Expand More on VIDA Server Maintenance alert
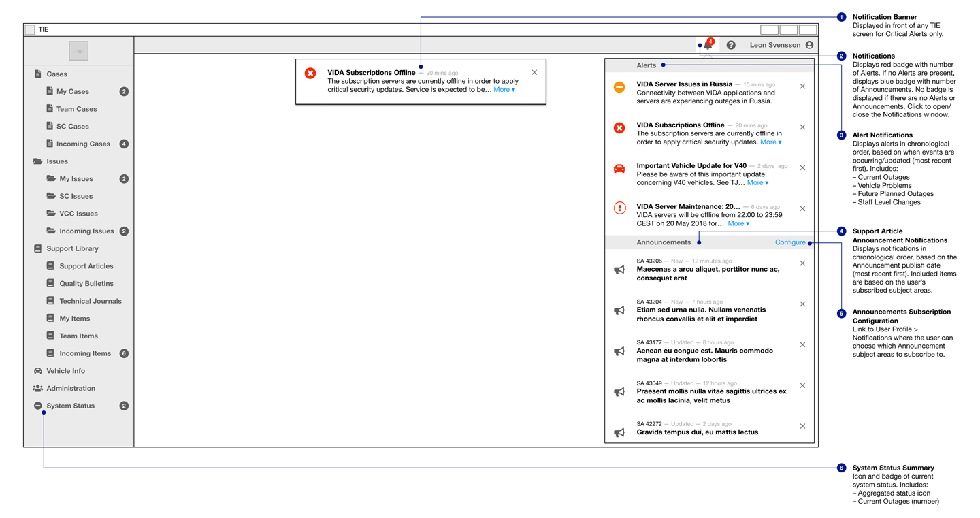 [738, 223]
